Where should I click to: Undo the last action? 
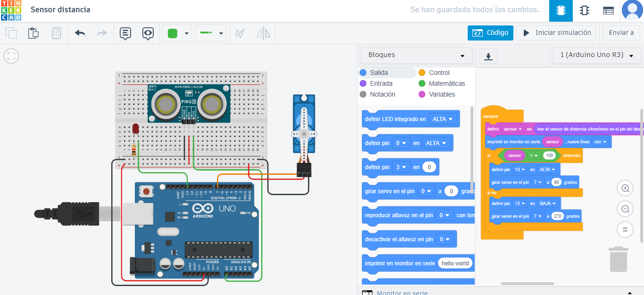tap(80, 33)
